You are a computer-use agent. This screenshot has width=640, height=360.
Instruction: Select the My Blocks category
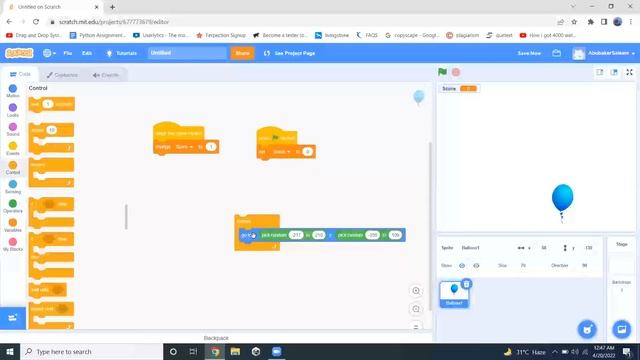tap(13, 244)
